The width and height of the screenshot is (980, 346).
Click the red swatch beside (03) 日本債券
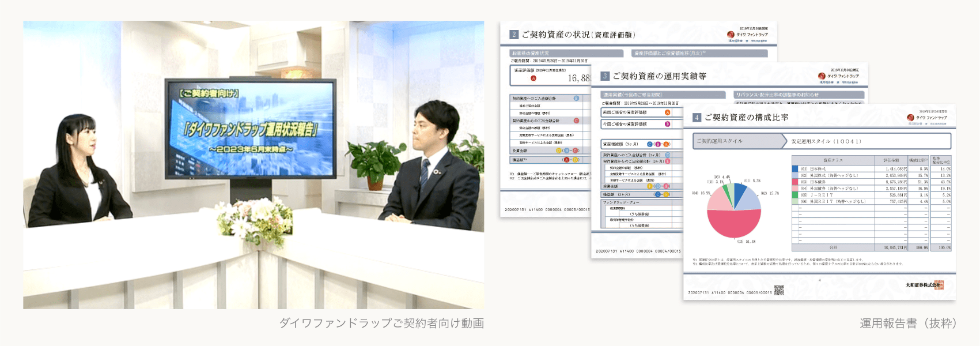796,182
